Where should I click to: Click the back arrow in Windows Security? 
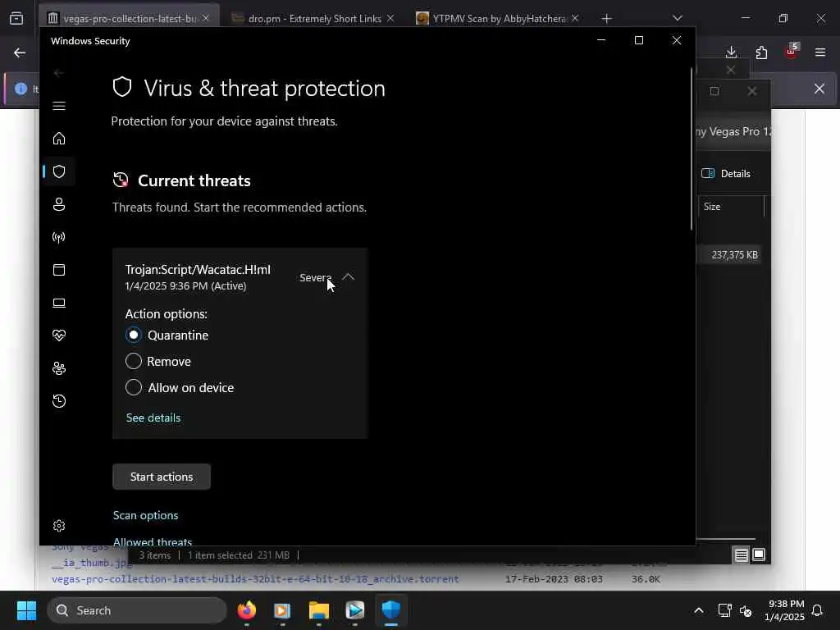pyautogui.click(x=59, y=73)
